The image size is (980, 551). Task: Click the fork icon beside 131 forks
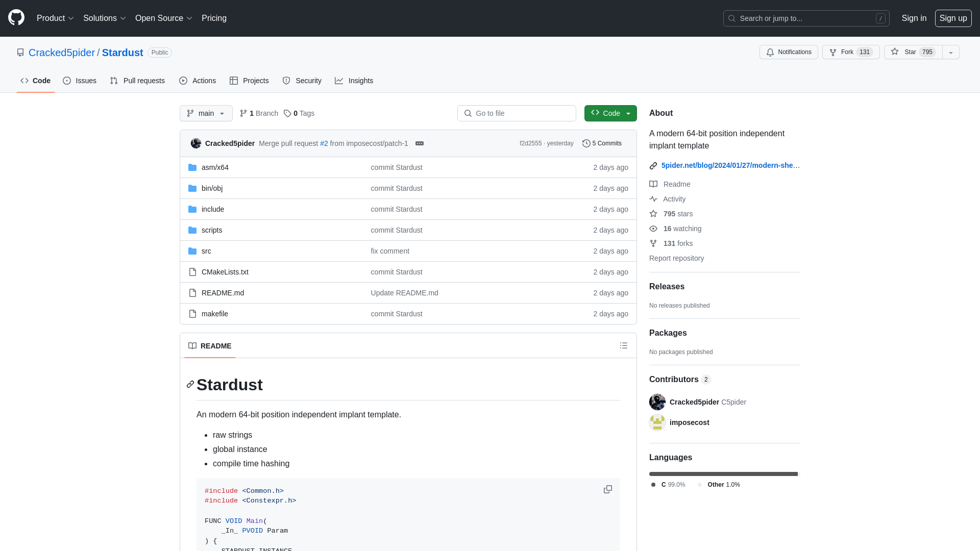click(653, 243)
